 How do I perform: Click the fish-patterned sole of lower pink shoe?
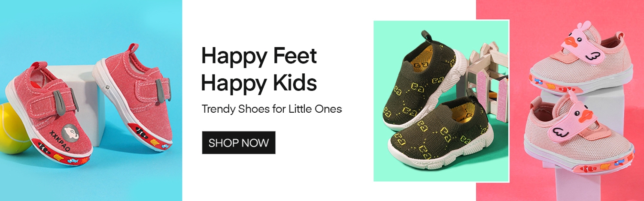[x=580, y=165]
